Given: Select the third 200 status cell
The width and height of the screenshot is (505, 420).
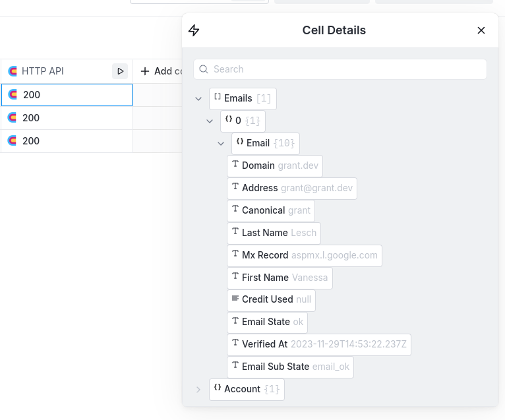Looking at the screenshot, I should click(x=67, y=141).
